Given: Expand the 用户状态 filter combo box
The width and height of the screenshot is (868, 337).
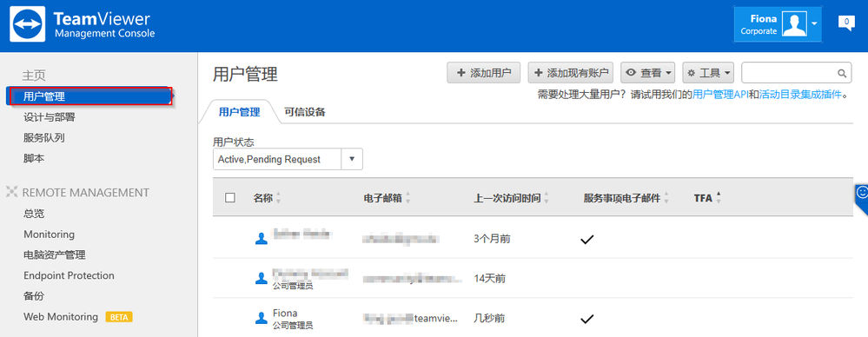Looking at the screenshot, I should pos(288,159).
